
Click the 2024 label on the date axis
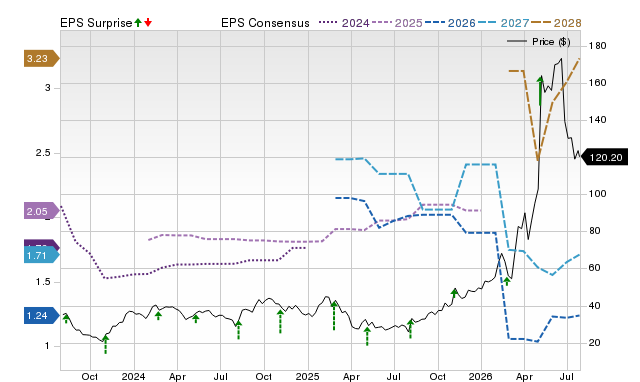133,376
